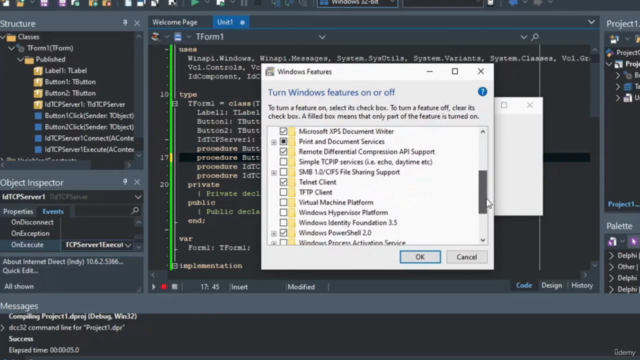The height and width of the screenshot is (360, 640).
Task: Click the Button1: TButton component icon
Action: (38, 82)
